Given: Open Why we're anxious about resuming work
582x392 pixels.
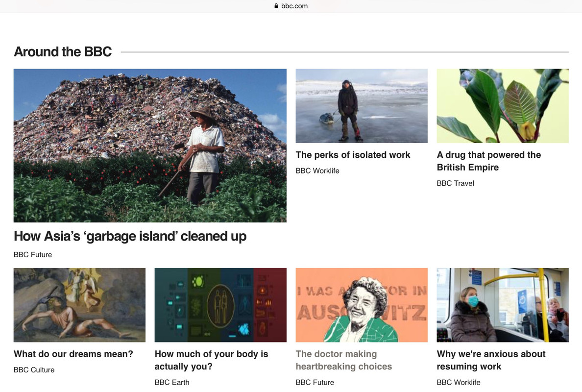Looking at the screenshot, I should pos(491,360).
